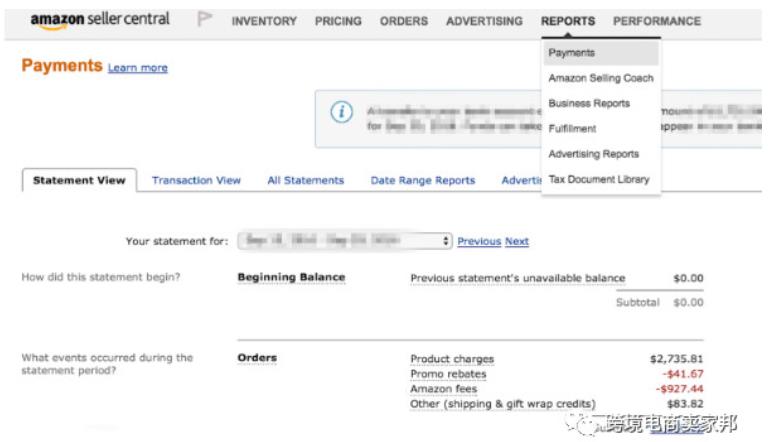Open Fulfilment from the Reports menu
Image resolution: width=770 pixels, height=442 pixels.
pyautogui.click(x=572, y=129)
